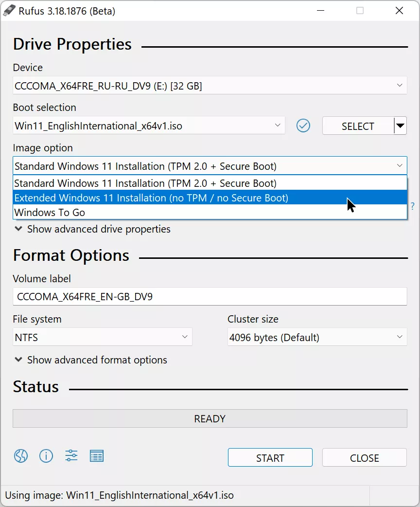This screenshot has height=507, width=420.
Task: Click the "Image option" label
Action: click(43, 148)
